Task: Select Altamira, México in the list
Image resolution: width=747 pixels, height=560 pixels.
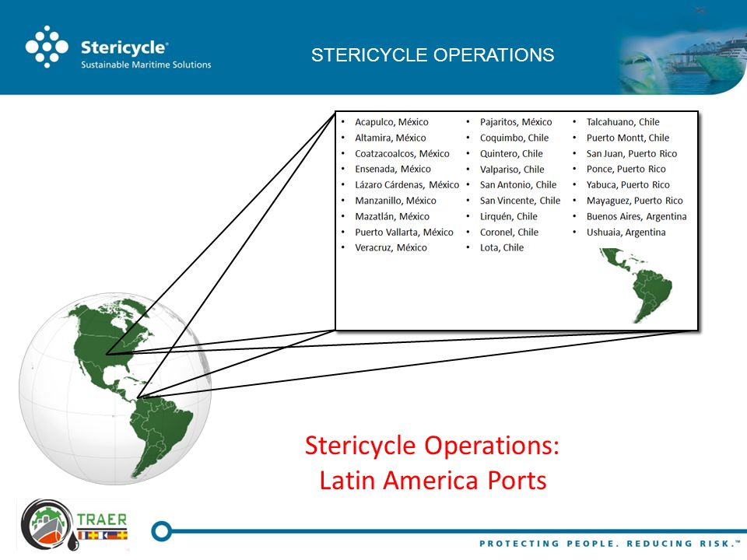Action: click(390, 138)
